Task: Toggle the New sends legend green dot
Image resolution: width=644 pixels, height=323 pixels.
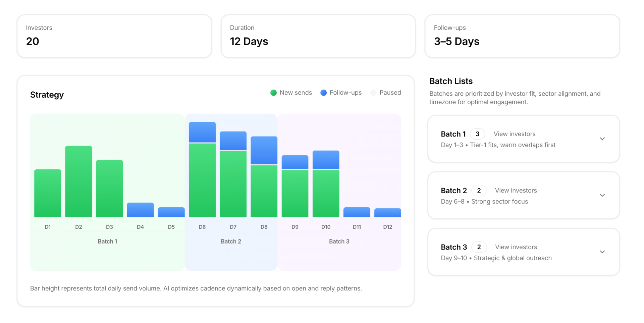Action: tap(273, 93)
